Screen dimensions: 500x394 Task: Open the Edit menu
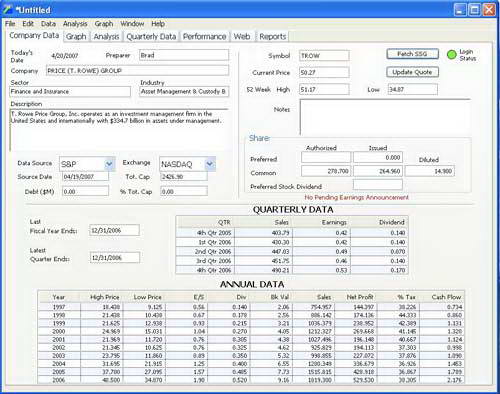point(28,24)
